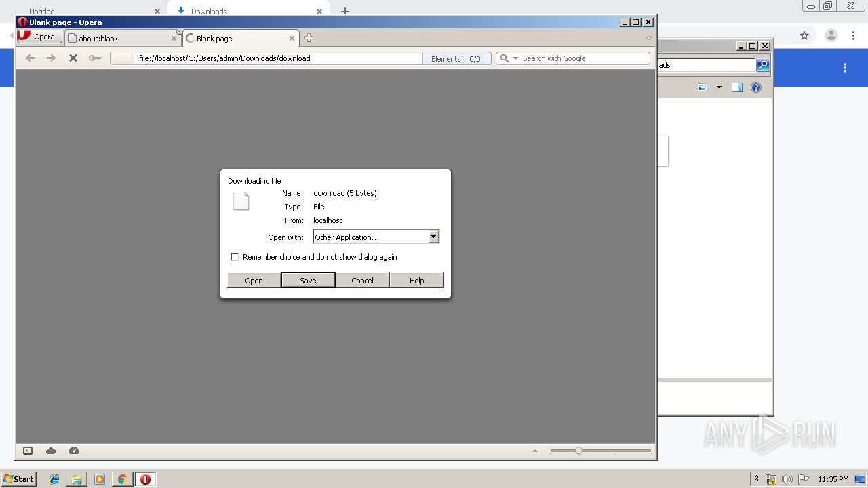This screenshot has height=488, width=868.
Task: Click the Opera zoom slider
Action: tap(600, 451)
